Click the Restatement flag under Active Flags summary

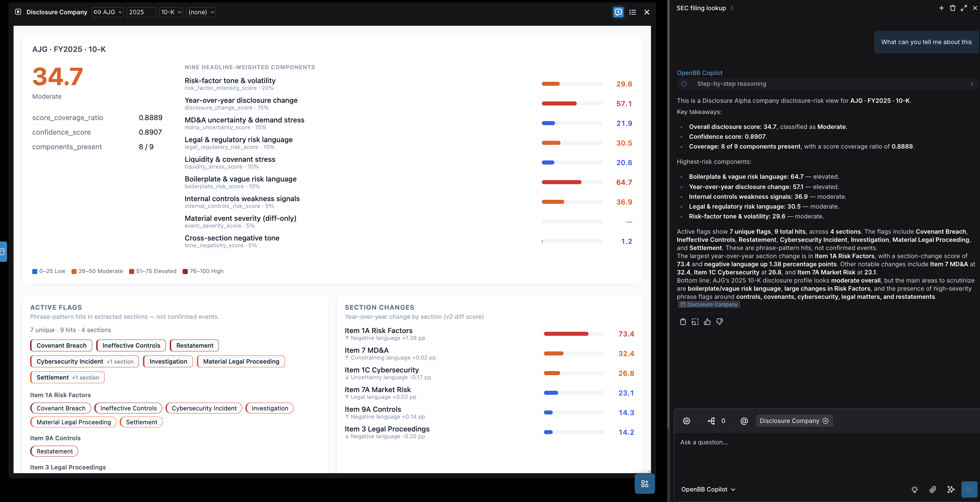[x=195, y=345]
